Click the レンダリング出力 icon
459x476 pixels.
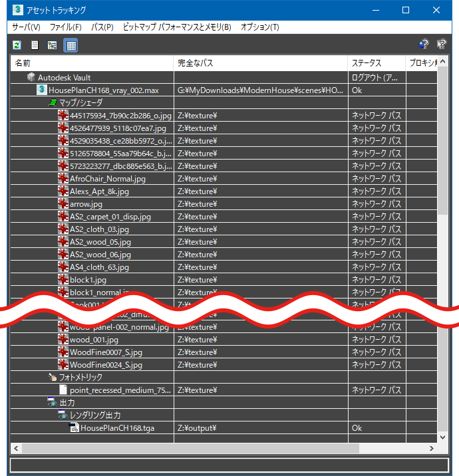63,415
